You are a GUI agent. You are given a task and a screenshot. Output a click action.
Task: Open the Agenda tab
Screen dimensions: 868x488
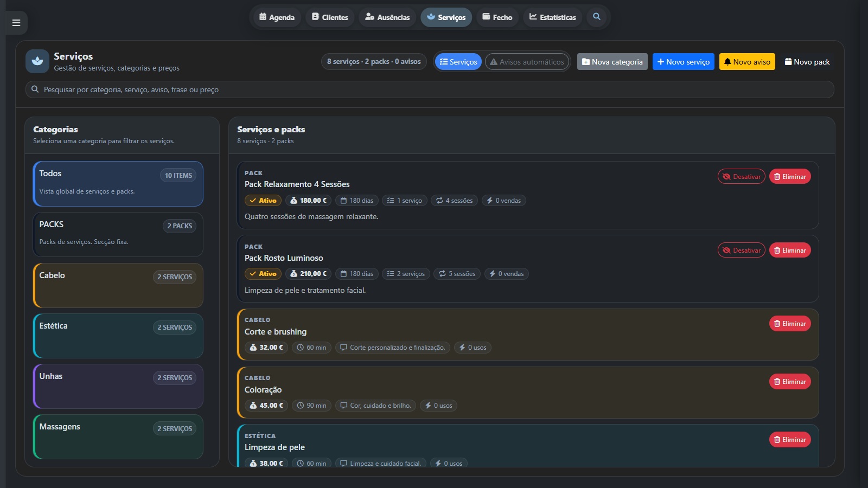(277, 17)
